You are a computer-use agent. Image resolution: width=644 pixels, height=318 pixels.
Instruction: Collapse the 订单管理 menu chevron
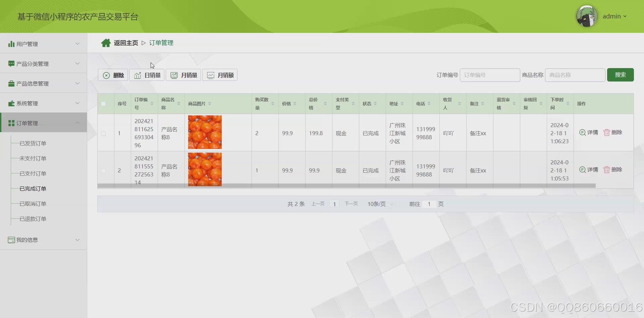pos(77,123)
